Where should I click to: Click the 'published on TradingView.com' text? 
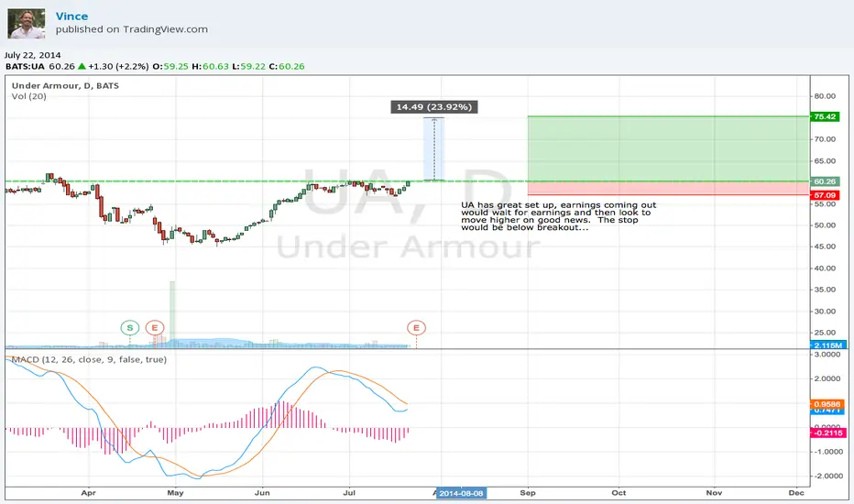(x=131, y=29)
